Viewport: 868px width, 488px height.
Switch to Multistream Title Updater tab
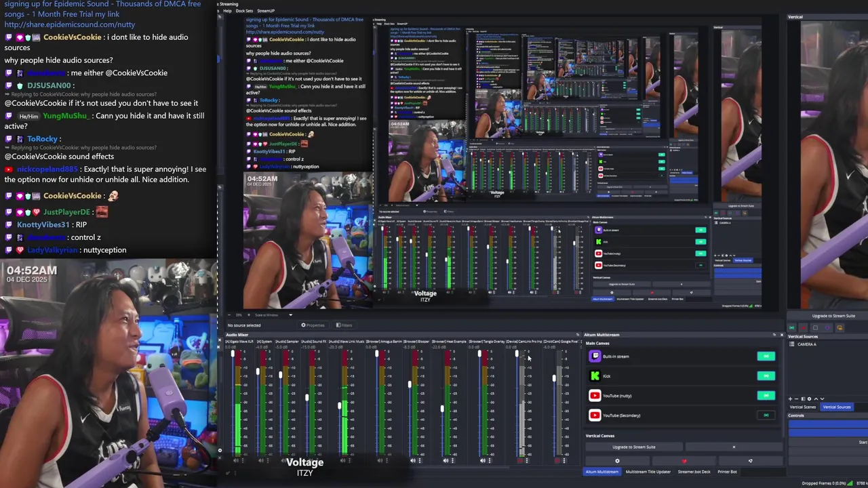(x=648, y=471)
